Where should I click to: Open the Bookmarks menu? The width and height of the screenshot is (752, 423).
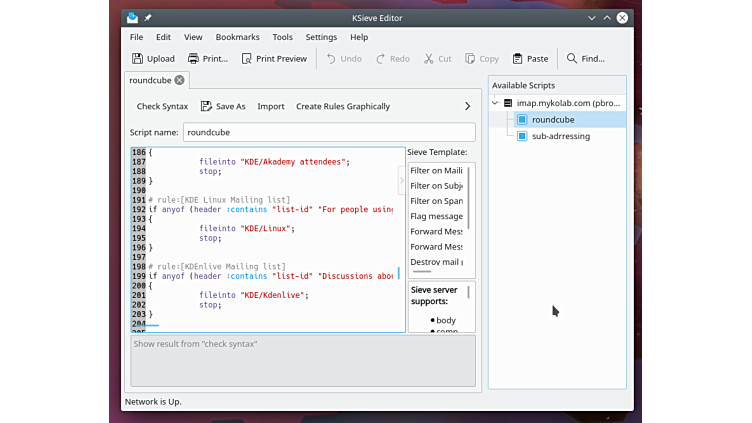coord(237,37)
